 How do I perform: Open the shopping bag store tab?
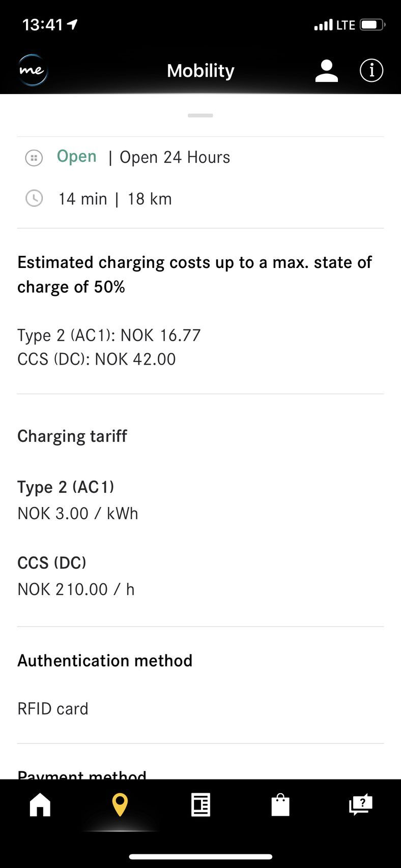pos(280,805)
